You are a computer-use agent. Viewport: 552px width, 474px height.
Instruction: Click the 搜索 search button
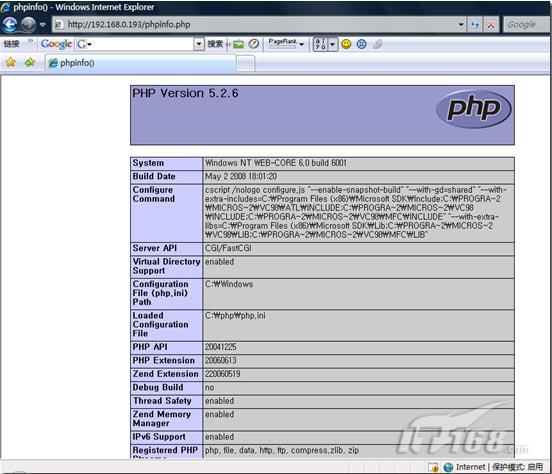[215, 44]
